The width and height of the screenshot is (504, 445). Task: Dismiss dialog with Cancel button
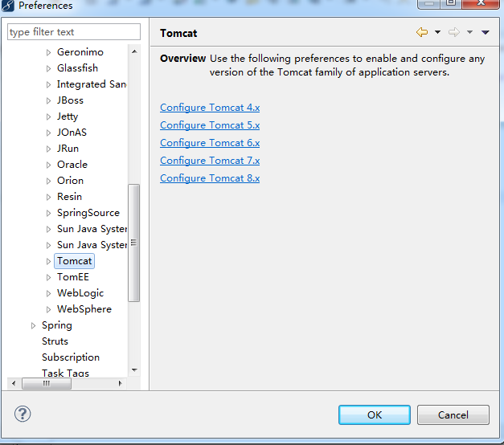coord(453,414)
